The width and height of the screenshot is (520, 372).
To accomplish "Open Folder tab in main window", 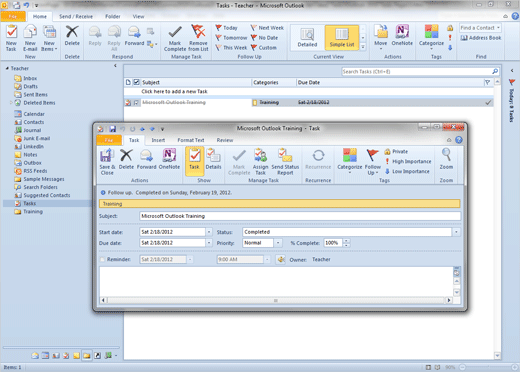I will pos(113,16).
